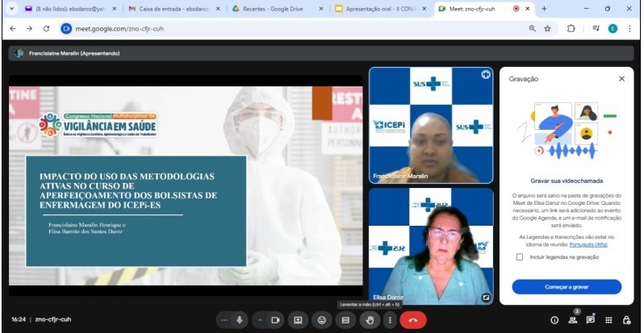
Task: Open host controls lock icon
Action: [x=626, y=320]
